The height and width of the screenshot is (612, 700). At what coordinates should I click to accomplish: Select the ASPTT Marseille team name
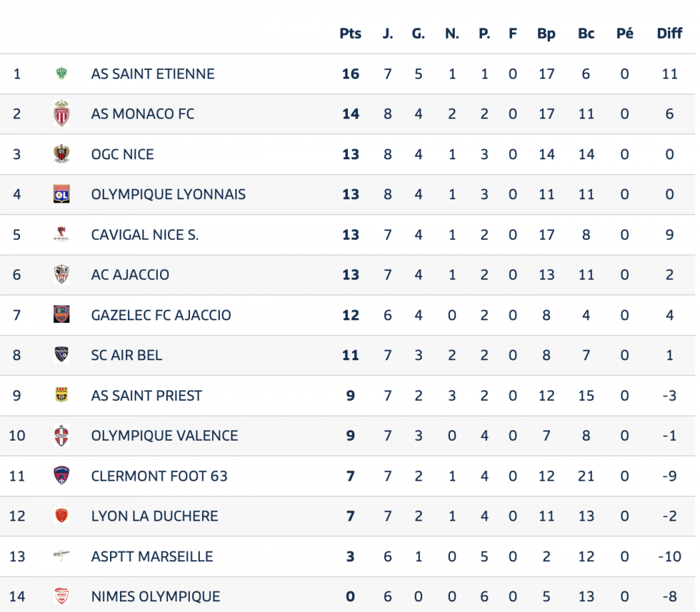coord(152,556)
